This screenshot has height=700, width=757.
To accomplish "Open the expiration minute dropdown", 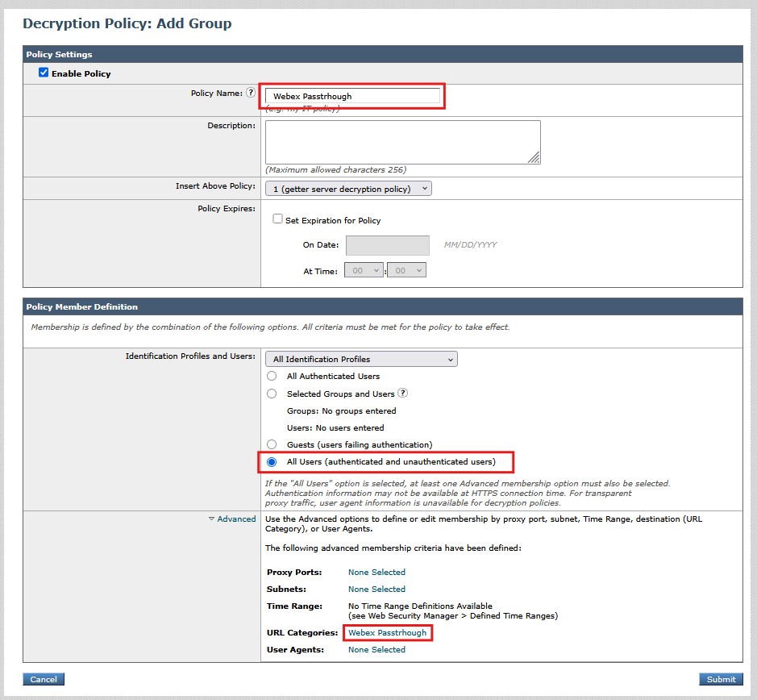I will point(406,270).
